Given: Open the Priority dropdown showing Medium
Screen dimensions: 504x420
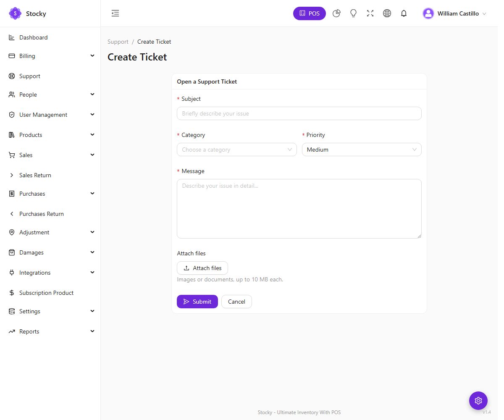Looking at the screenshot, I should click(x=362, y=150).
